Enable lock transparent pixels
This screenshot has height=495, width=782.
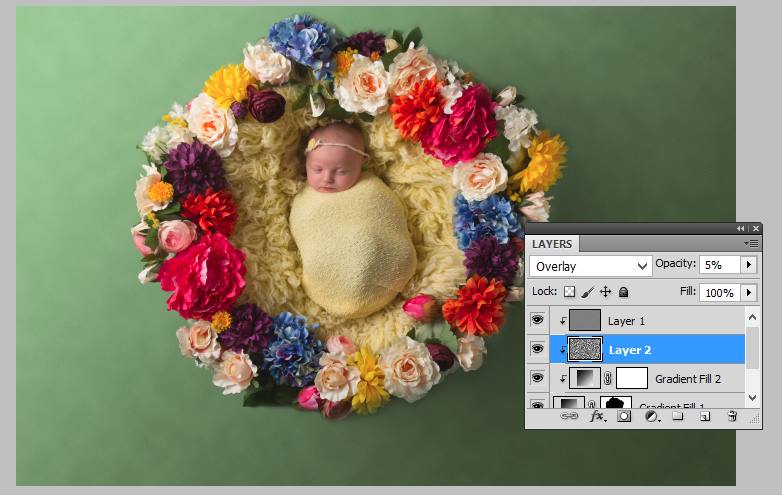pos(570,293)
